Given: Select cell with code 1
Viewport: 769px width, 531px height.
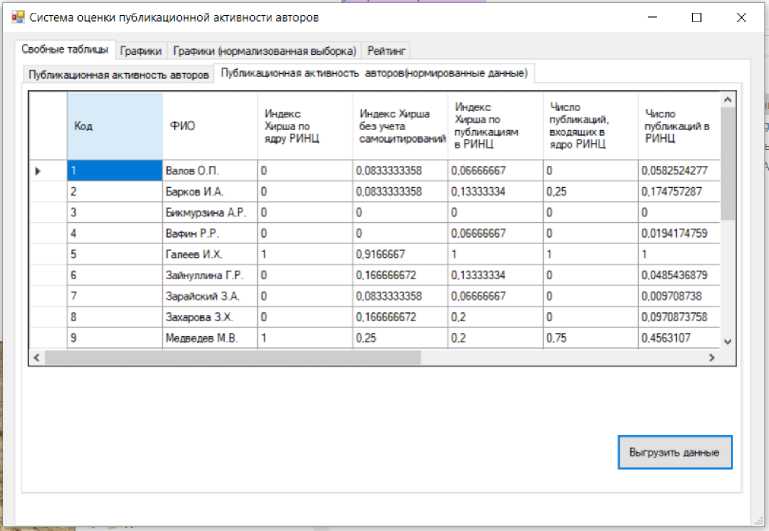Looking at the screenshot, I should [x=115, y=171].
